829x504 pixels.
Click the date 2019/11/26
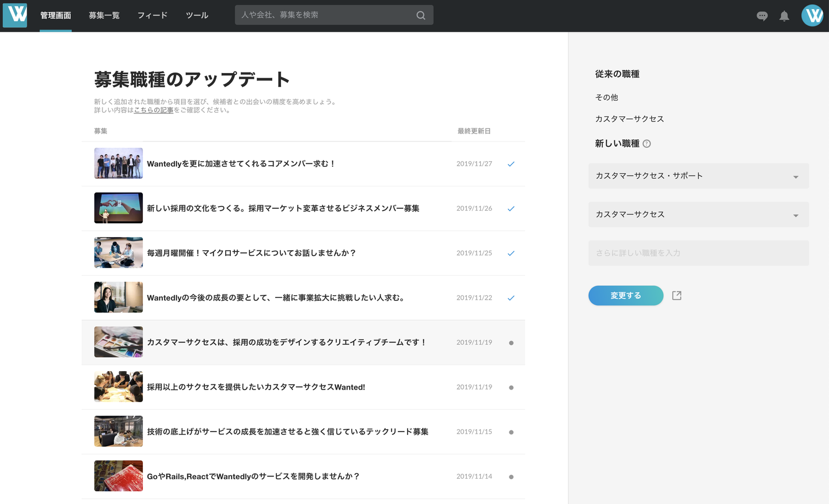474,208
